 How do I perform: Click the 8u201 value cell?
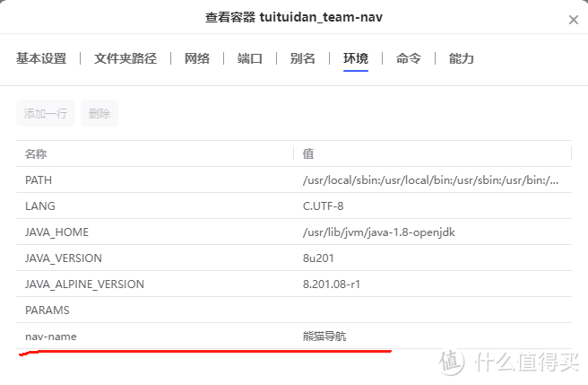432,258
